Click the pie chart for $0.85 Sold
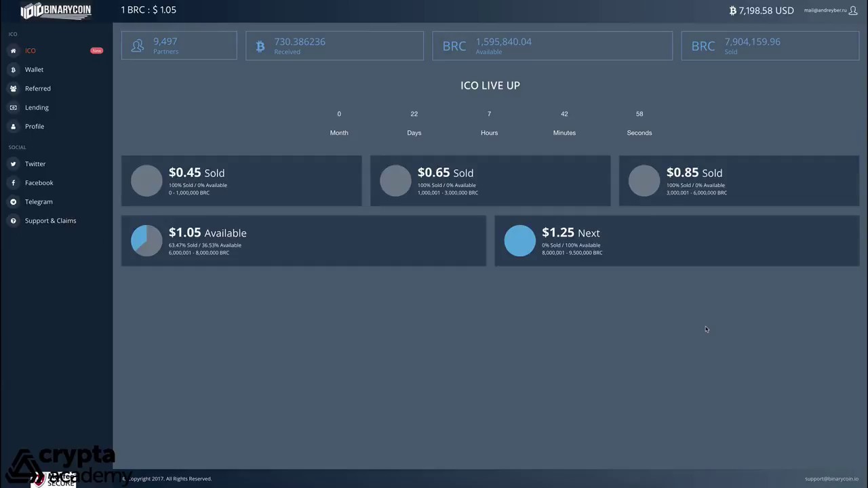The width and height of the screenshot is (868, 488). pyautogui.click(x=644, y=181)
